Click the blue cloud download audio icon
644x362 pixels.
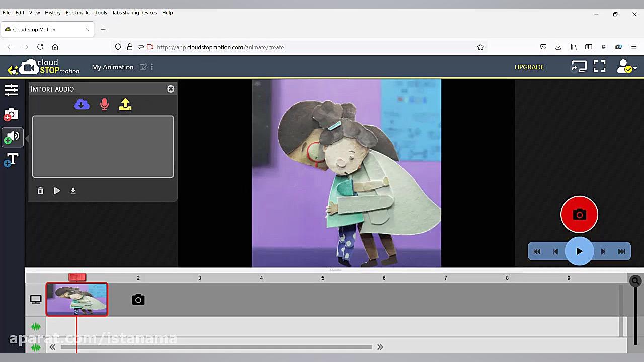point(82,104)
